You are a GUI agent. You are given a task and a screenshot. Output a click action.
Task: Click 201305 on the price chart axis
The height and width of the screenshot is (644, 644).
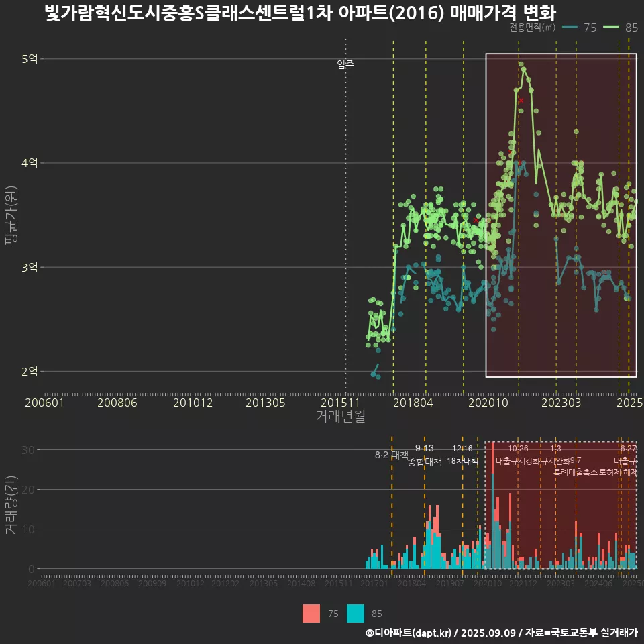point(266,402)
